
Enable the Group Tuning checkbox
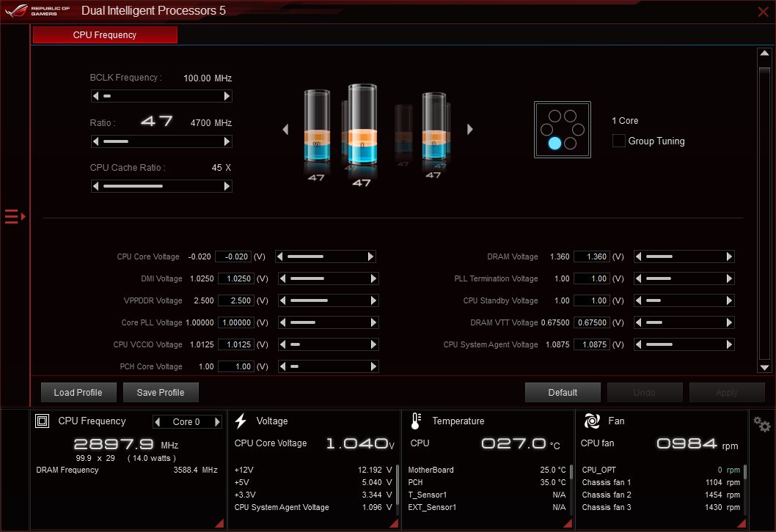[618, 141]
